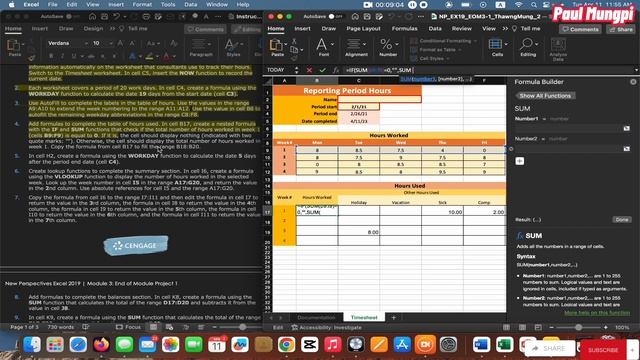
Task: Open the Alignment group in Excel
Action: [356, 47]
